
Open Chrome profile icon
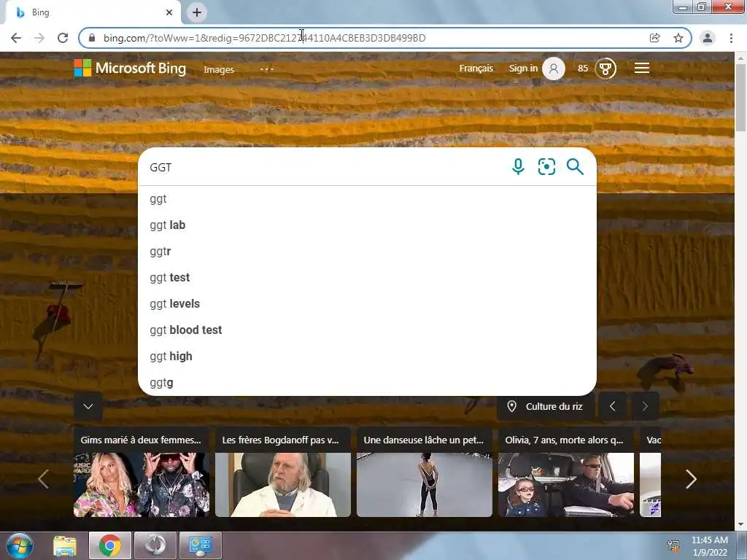708,38
